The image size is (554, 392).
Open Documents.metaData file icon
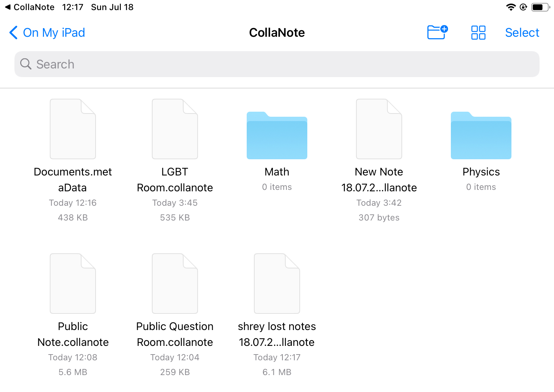(73, 129)
